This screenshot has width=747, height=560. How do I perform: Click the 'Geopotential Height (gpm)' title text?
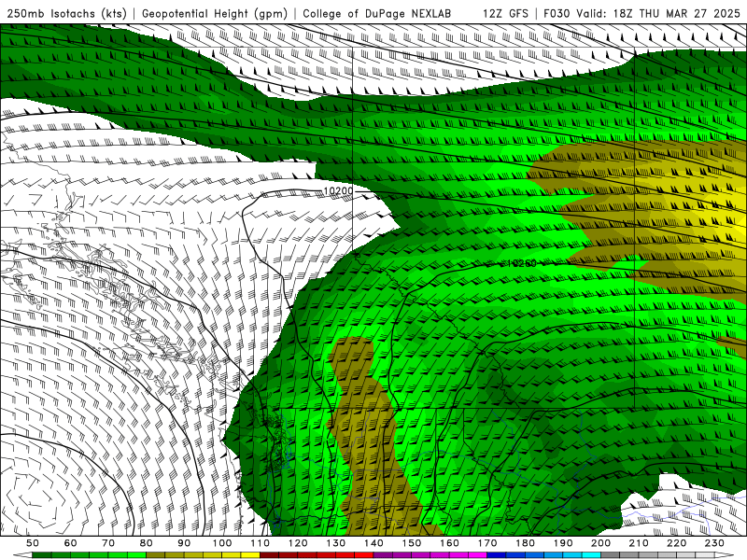pos(215,13)
